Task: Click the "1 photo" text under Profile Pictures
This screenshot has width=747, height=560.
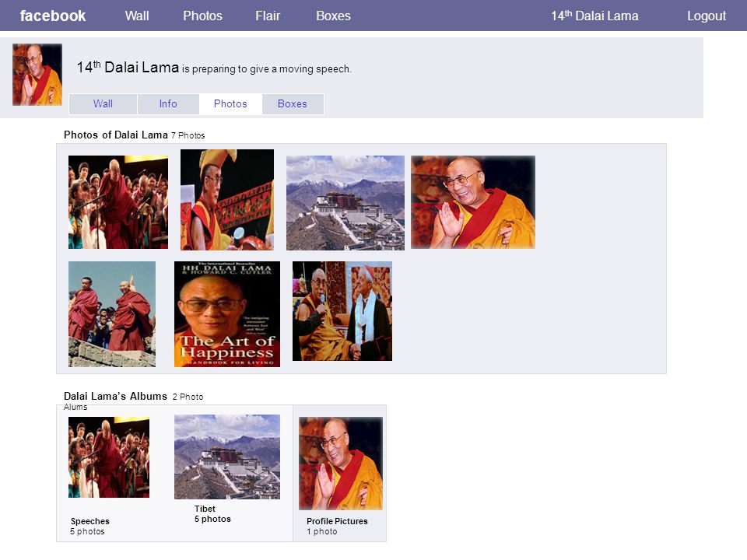Action: (322, 531)
